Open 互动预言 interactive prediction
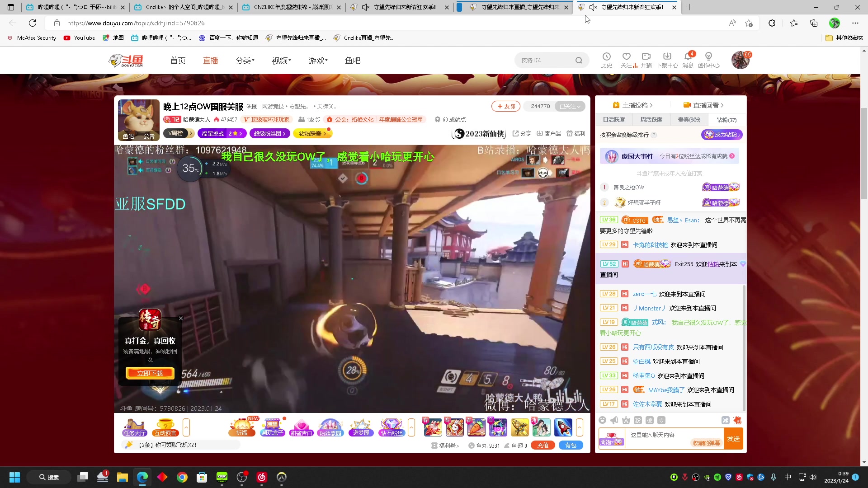Image resolution: width=868 pixels, height=488 pixels. pyautogui.click(x=165, y=427)
